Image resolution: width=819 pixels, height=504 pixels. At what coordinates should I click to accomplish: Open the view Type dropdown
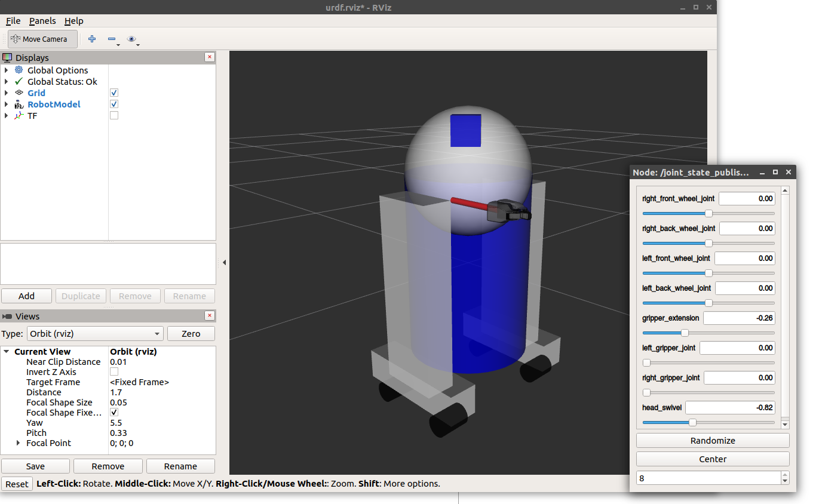(x=96, y=334)
